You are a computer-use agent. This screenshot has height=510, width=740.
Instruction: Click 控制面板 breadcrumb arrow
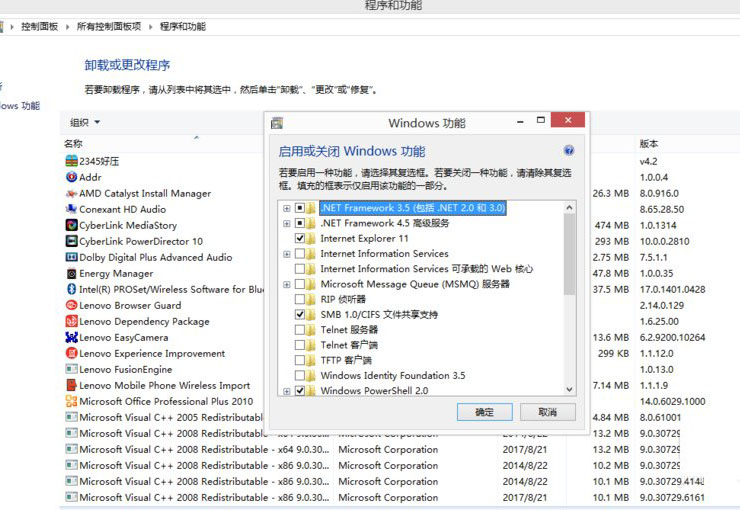67,27
